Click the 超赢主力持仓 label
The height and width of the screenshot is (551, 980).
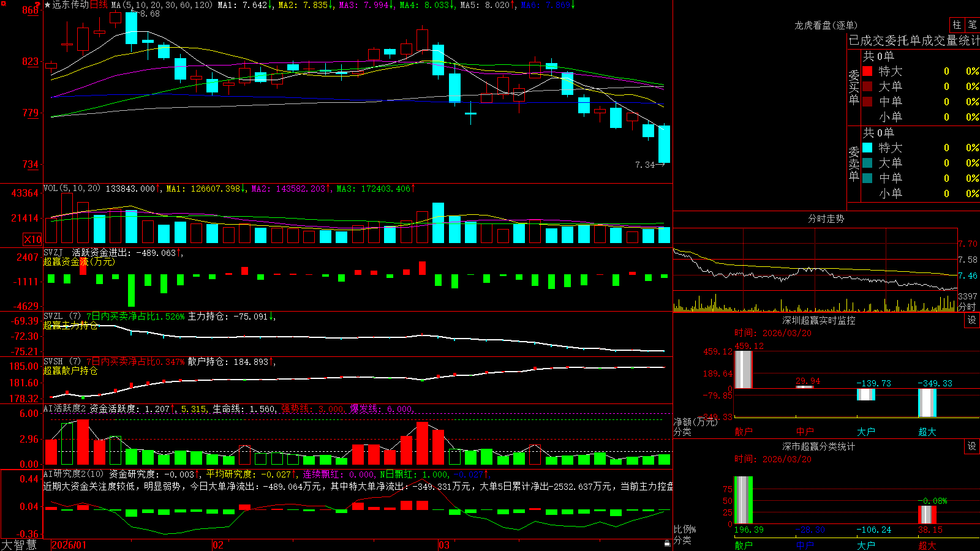[x=70, y=325]
